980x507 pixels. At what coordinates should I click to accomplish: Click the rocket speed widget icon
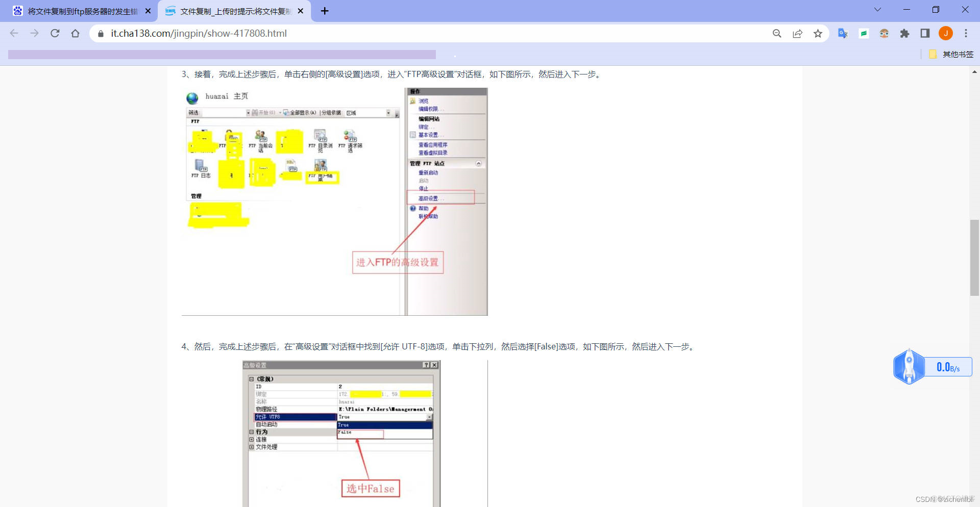[909, 366]
